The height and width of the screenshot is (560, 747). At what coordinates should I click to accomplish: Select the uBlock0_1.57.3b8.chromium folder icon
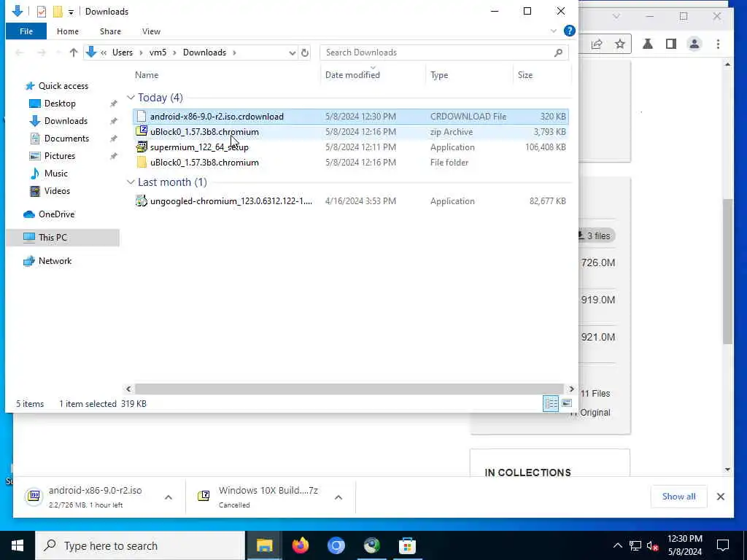point(142,163)
